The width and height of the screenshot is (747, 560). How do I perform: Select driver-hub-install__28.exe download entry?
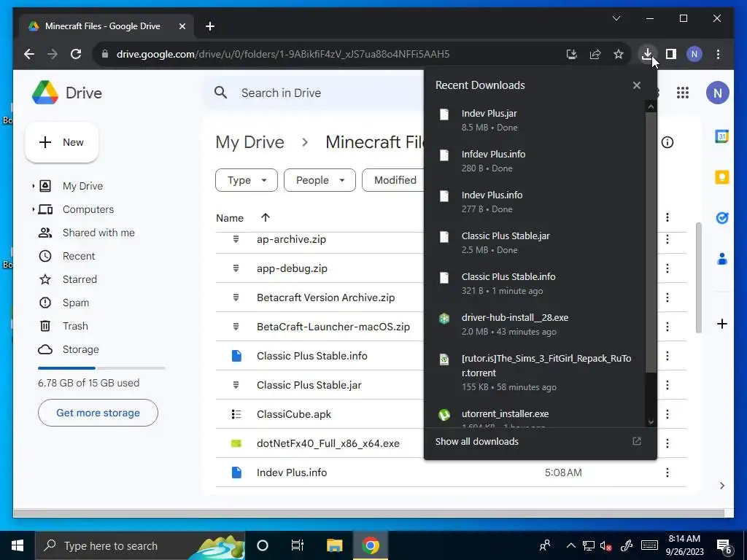pyautogui.click(x=535, y=324)
